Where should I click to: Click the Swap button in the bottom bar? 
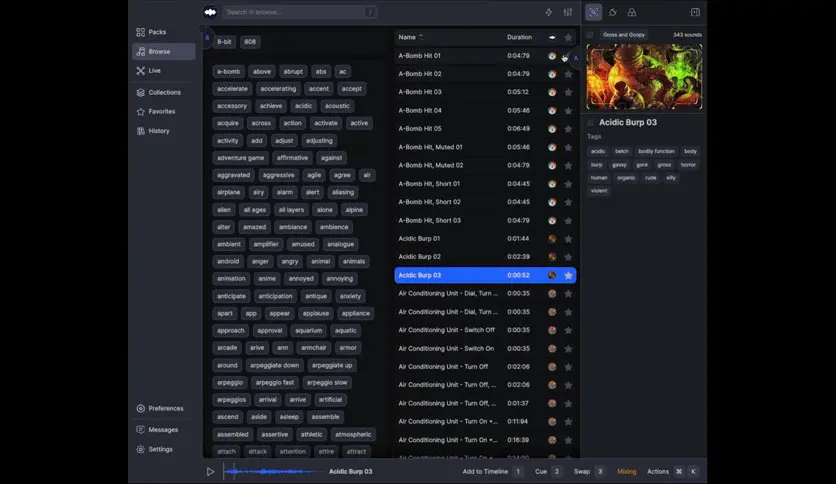pos(589,472)
